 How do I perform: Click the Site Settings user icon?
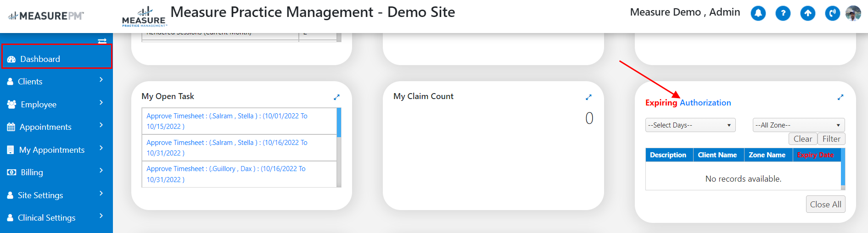10,195
